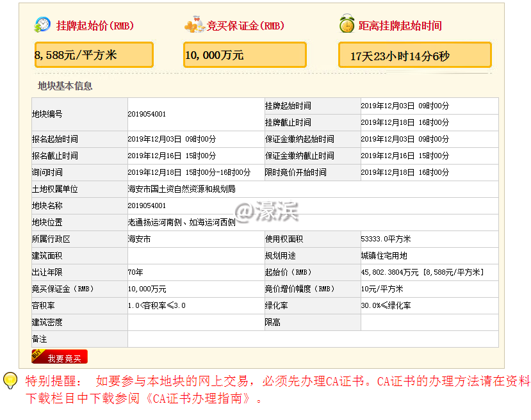531x420 pixels.
Task: Click the 53333.0平方米 area value
Action: pos(386,239)
